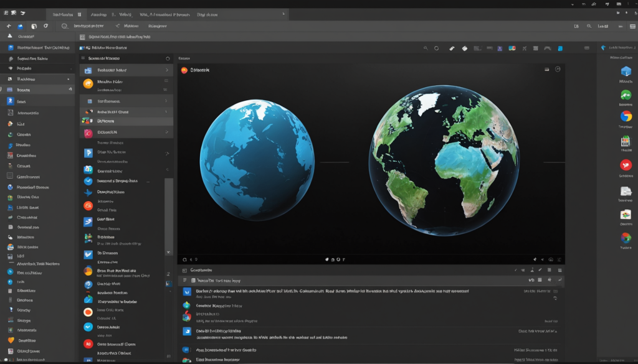Click the red round icon in the right sidebar
The height and width of the screenshot is (364, 638).
[x=626, y=165]
